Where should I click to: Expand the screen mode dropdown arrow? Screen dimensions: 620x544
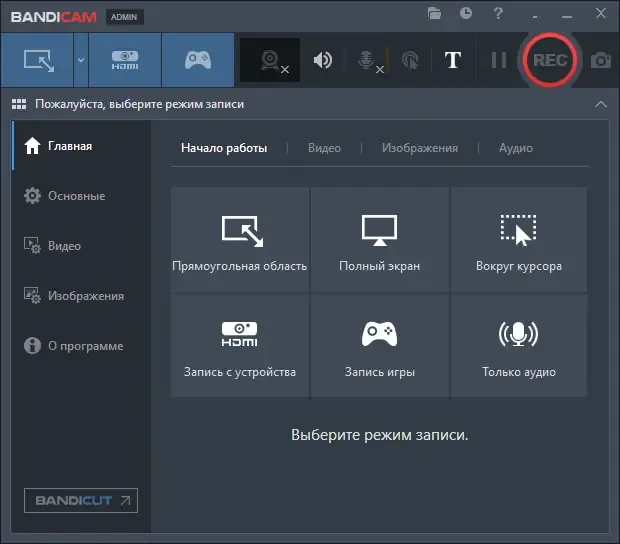(x=81, y=60)
